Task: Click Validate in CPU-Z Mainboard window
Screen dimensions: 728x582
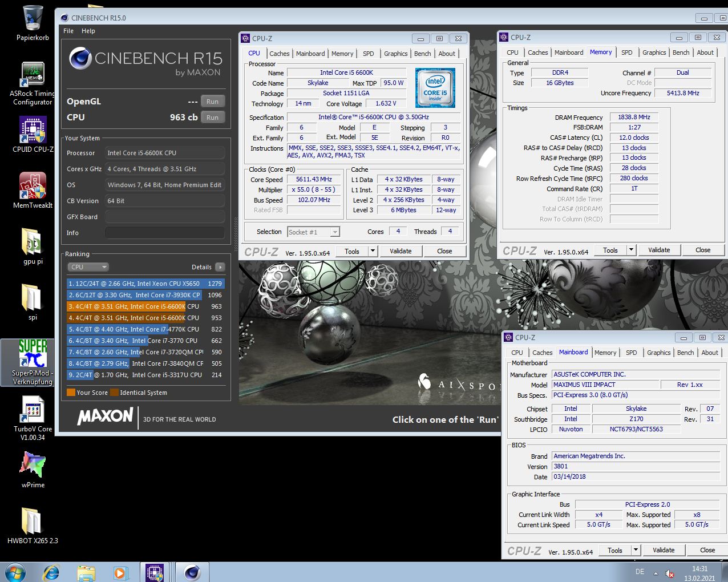Action: [664, 550]
